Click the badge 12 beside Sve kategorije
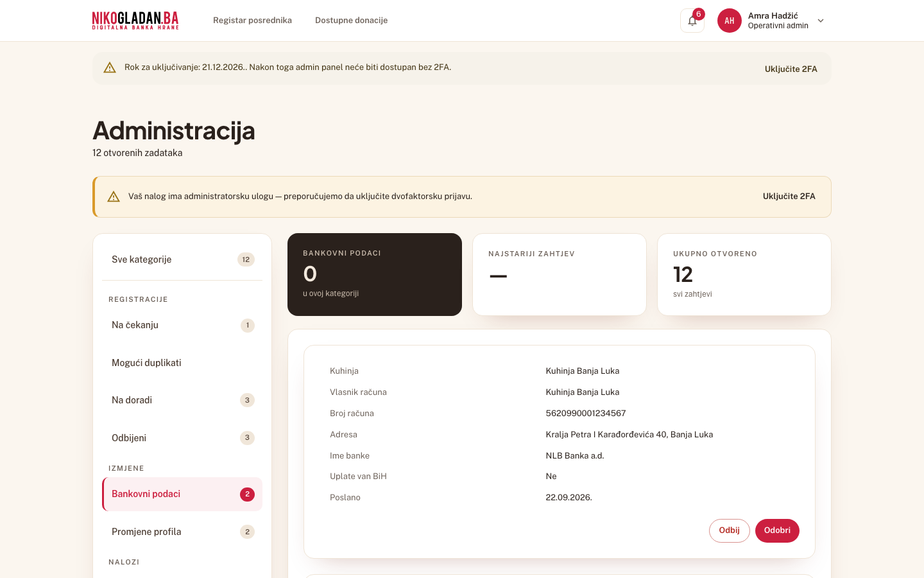Viewport: 924px width, 578px height. (246, 259)
